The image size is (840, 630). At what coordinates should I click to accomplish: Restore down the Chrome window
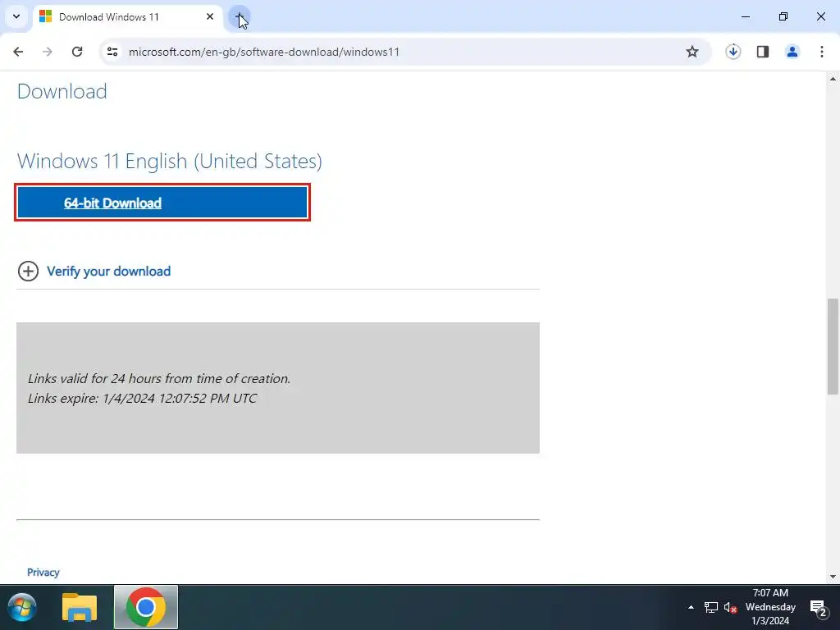(783, 16)
